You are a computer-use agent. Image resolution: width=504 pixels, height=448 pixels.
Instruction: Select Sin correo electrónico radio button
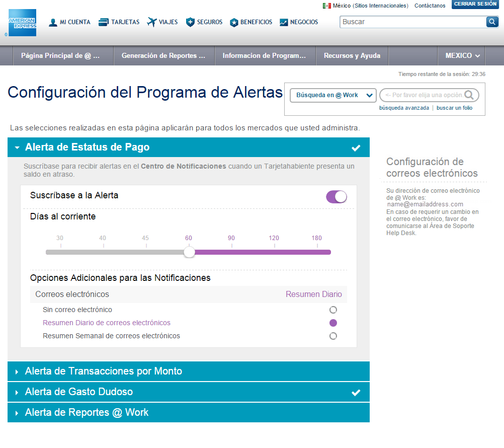[x=333, y=310]
